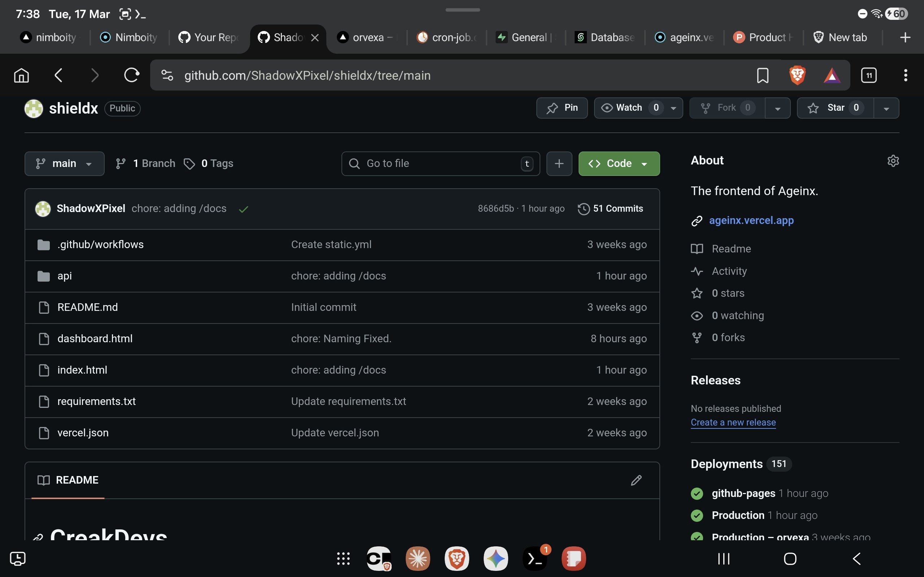The height and width of the screenshot is (577, 924).
Task: Bookmark this page in address bar
Action: (x=763, y=75)
